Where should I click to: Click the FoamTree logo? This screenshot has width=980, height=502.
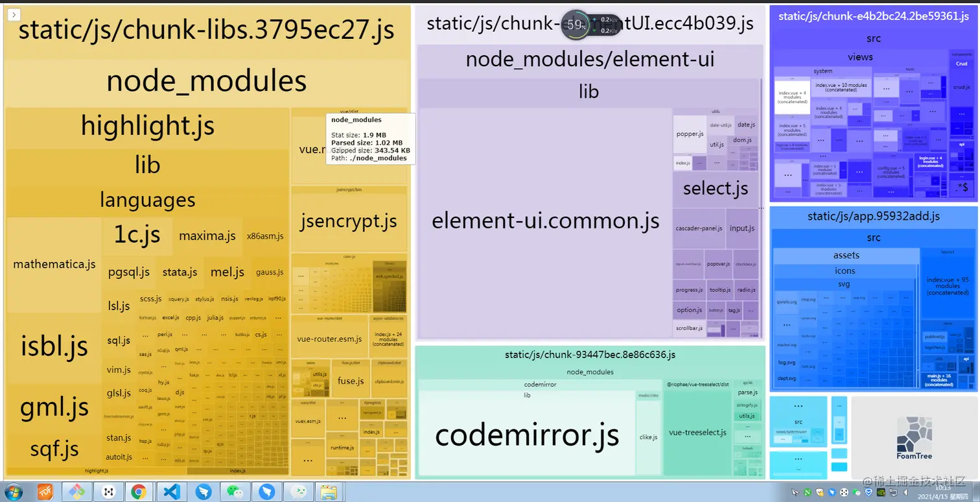[x=914, y=438]
